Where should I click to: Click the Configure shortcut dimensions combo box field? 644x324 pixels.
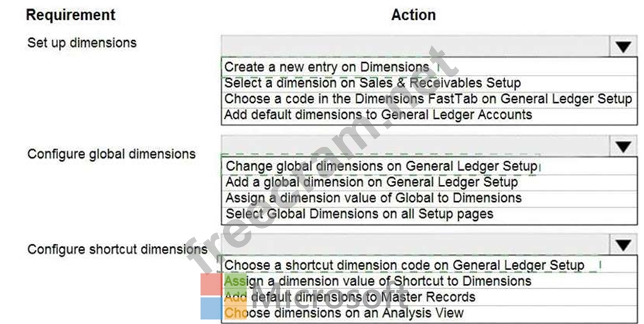point(415,245)
